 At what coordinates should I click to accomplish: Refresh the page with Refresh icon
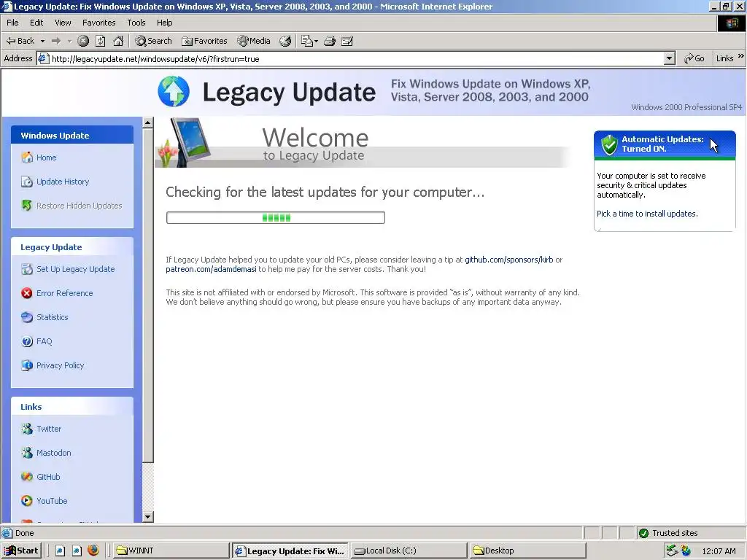[101, 41]
